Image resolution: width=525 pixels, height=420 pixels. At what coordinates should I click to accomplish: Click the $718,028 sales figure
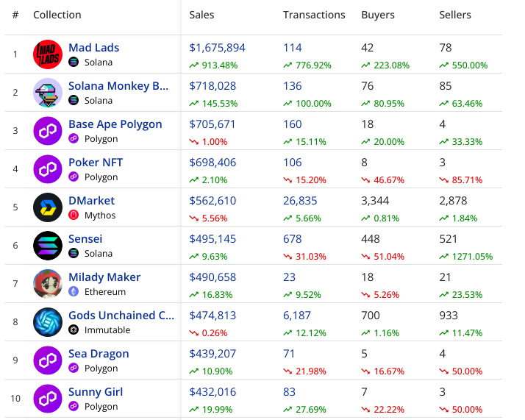213,86
